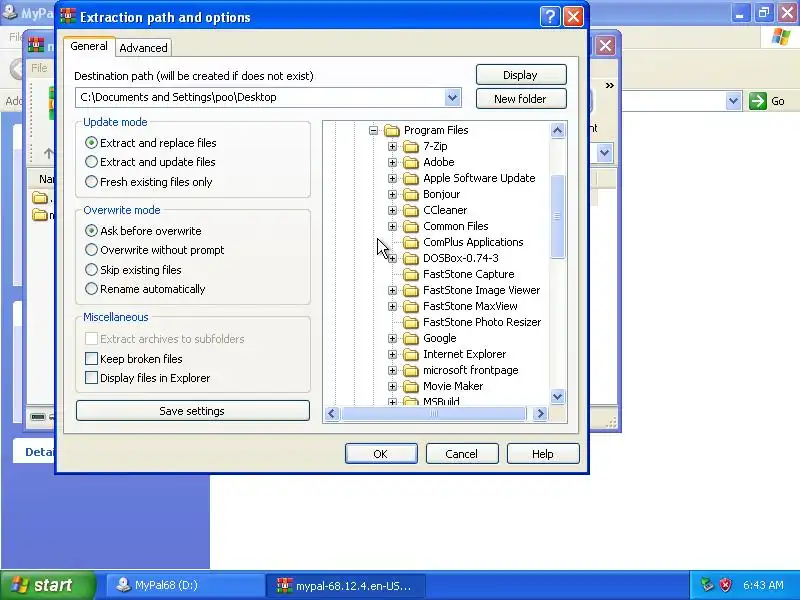Expand the 7-Zip tree node

(x=392, y=146)
